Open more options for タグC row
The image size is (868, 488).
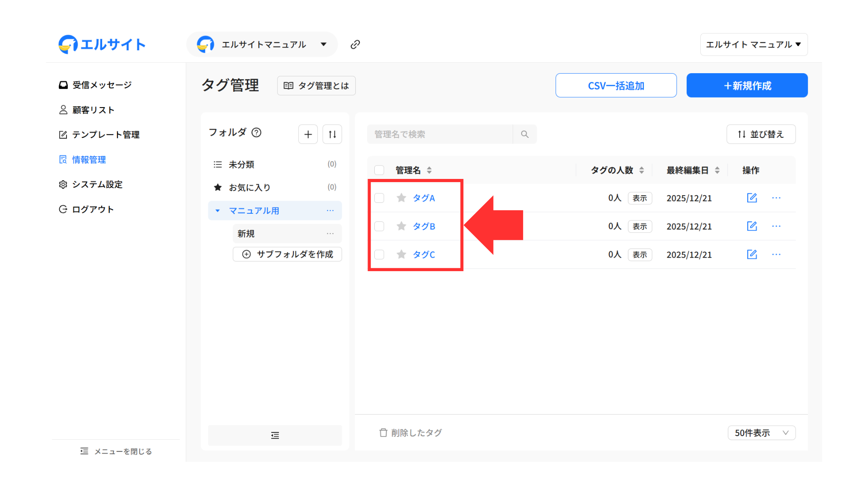coord(776,254)
